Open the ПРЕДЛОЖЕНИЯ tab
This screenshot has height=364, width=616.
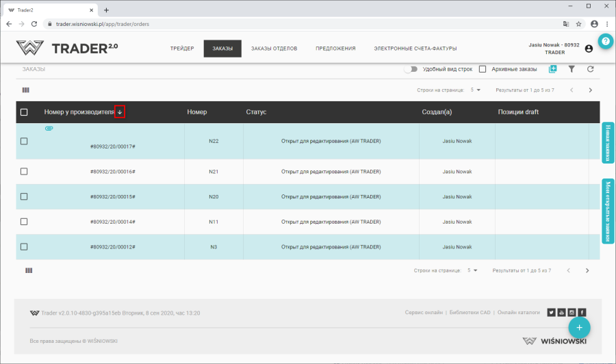(x=335, y=49)
